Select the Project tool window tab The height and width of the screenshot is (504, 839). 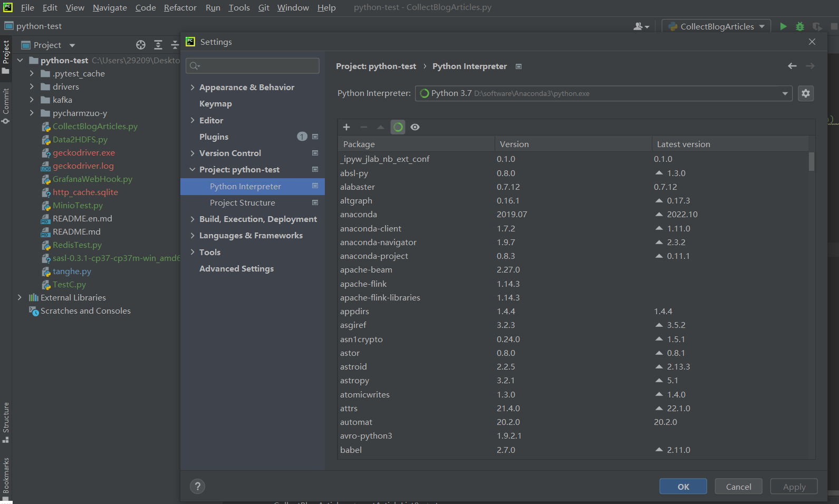click(x=6, y=57)
